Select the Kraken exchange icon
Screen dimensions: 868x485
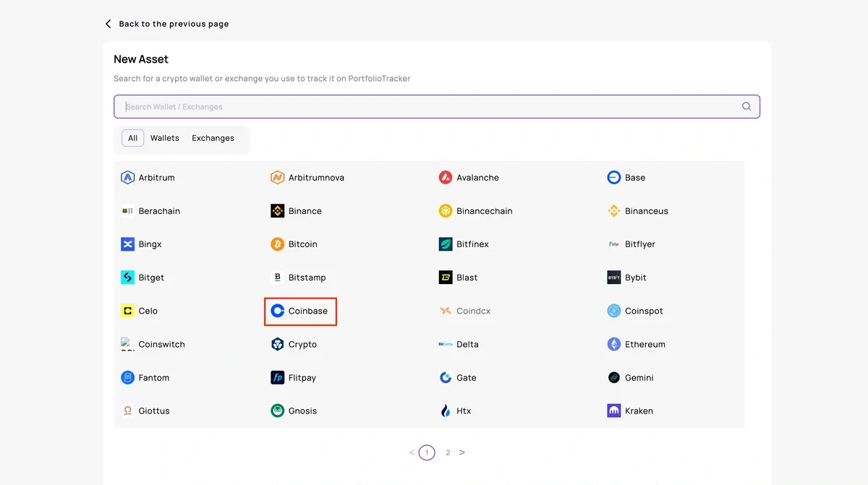click(614, 411)
